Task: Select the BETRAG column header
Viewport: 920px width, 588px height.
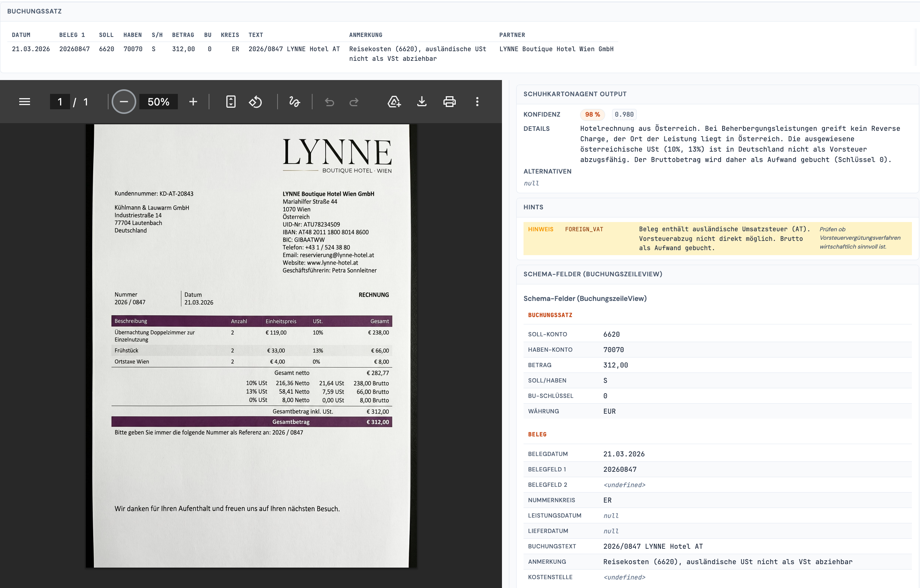Action: coord(183,35)
